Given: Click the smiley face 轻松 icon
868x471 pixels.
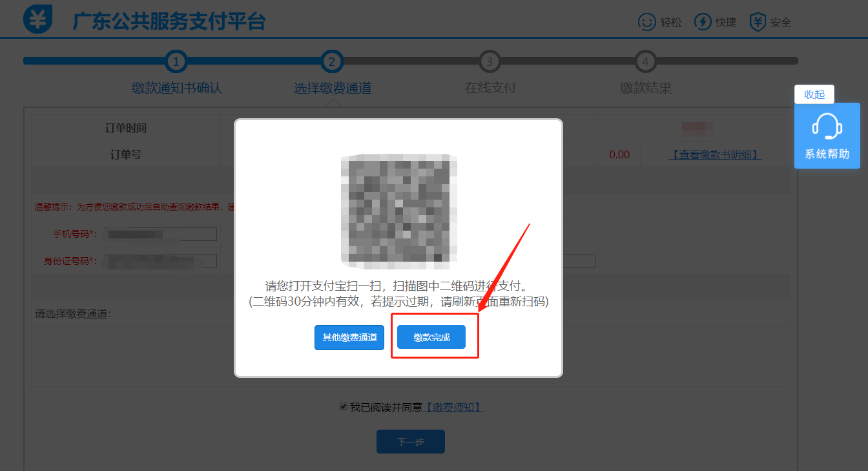Looking at the screenshot, I should pyautogui.click(x=646, y=22).
